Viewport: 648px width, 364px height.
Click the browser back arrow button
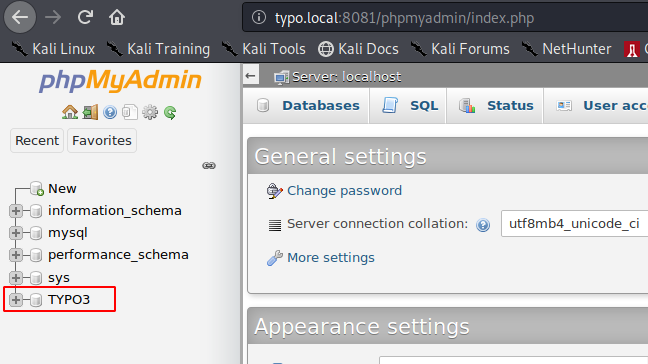[x=20, y=17]
